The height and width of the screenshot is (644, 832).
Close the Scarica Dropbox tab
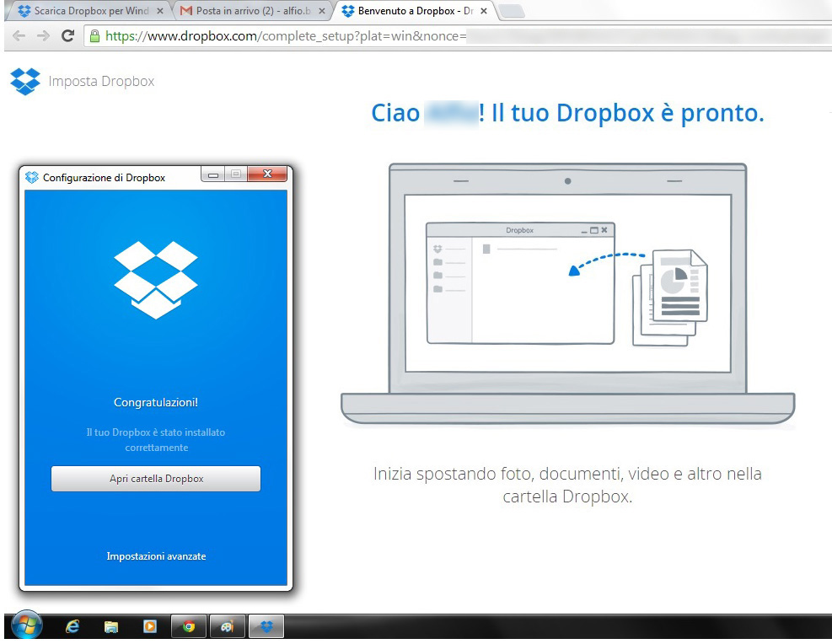pyautogui.click(x=159, y=11)
